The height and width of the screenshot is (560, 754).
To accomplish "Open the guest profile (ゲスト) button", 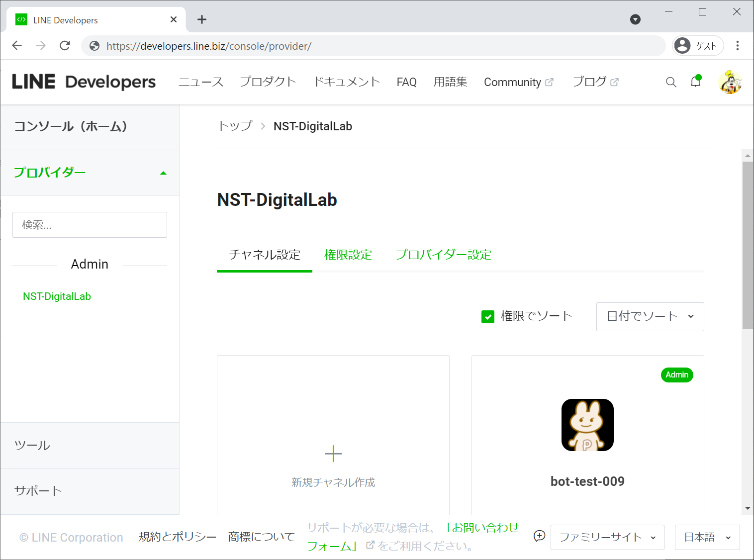I will 698,46.
